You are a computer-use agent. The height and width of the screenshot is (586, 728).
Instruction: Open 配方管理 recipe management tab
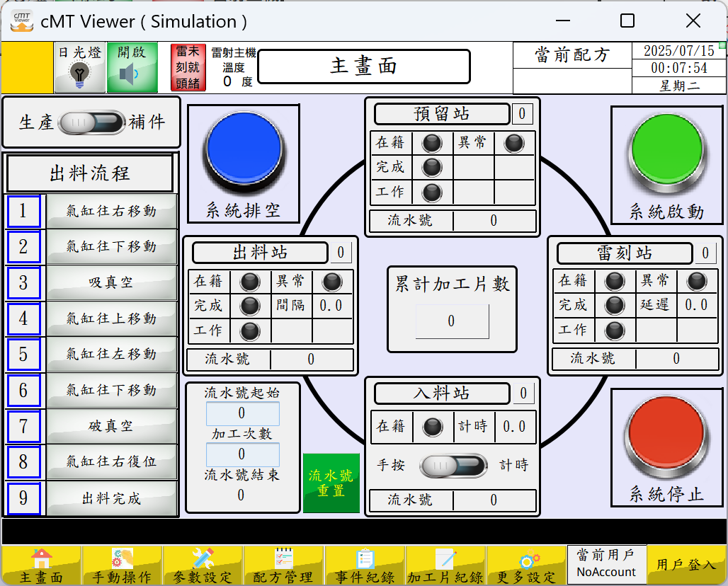tap(284, 565)
